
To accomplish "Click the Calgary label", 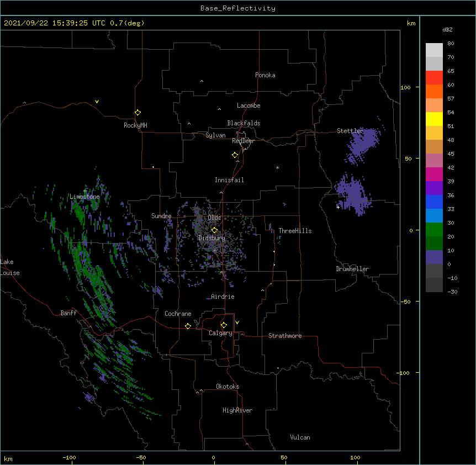I will (x=220, y=333).
